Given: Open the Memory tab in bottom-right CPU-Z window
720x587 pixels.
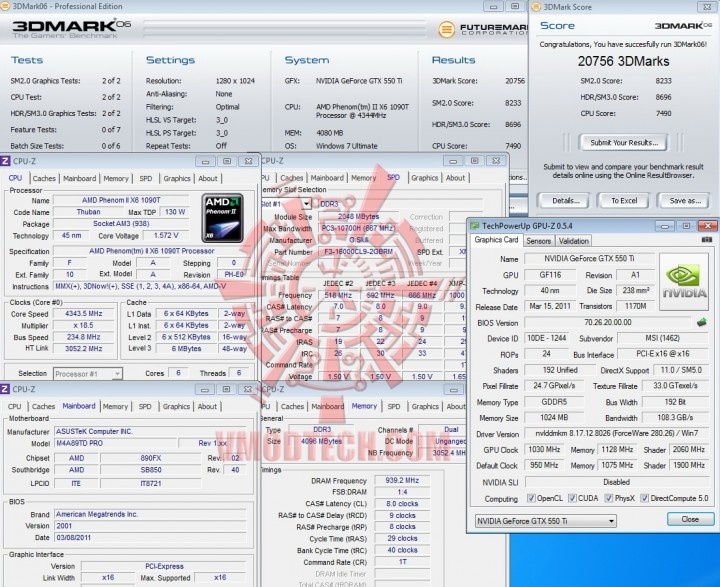Looking at the screenshot, I should tap(364, 406).
